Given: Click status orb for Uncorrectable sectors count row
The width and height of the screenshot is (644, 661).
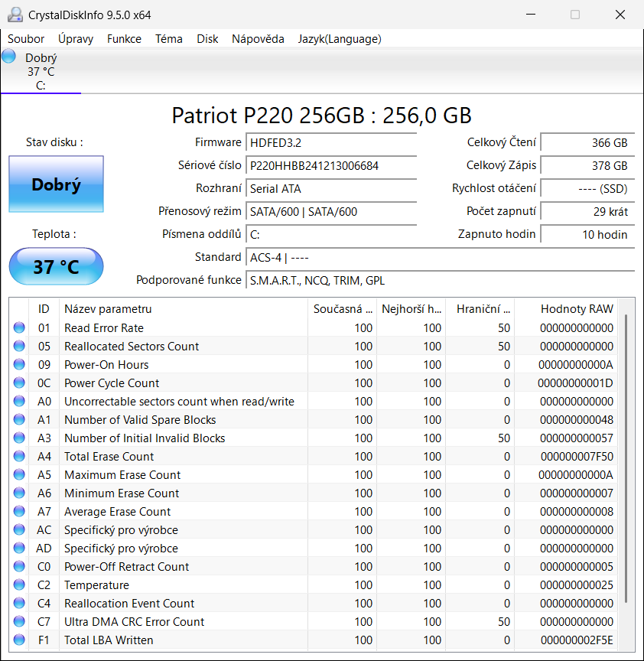Looking at the screenshot, I should pos(19,401).
